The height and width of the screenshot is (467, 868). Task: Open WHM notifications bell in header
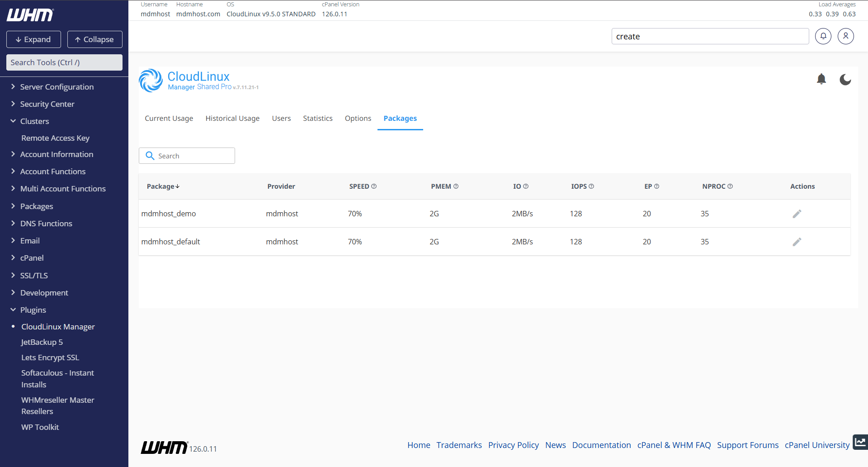coord(823,36)
